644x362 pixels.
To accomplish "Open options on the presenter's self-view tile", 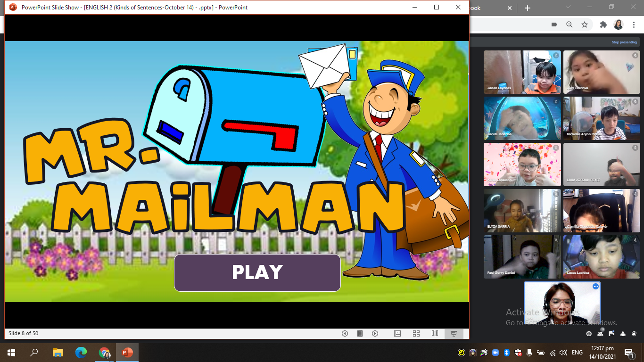I will [595, 287].
